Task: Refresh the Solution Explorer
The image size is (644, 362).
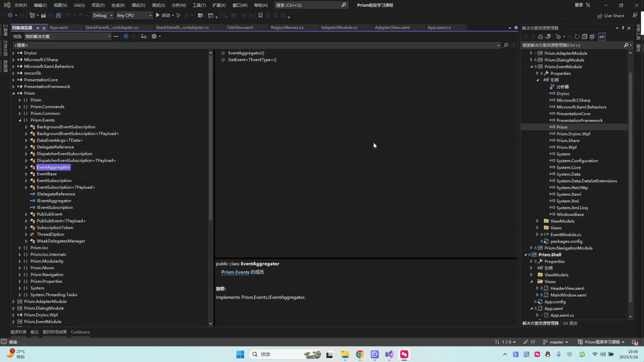Action: [x=577, y=37]
